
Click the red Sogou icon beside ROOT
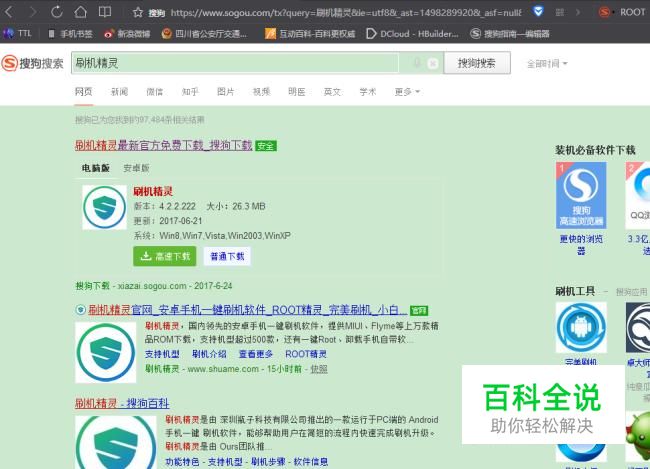604,12
